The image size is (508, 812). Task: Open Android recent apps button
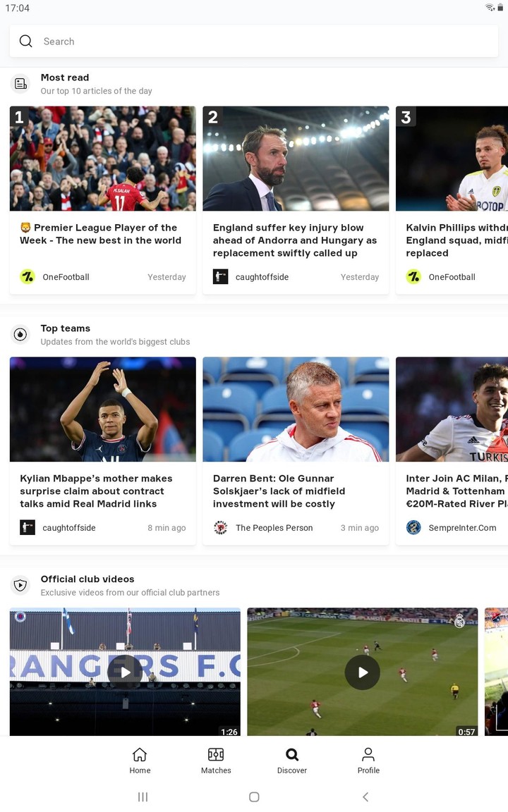pos(143,797)
